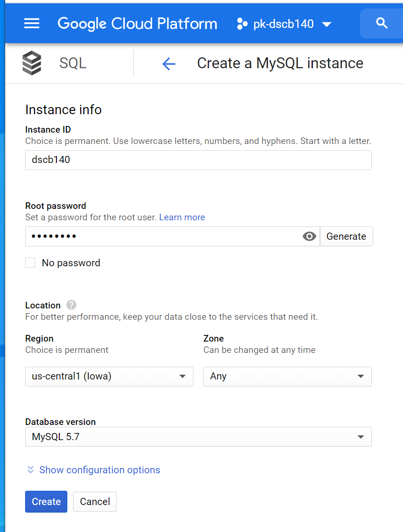The width and height of the screenshot is (403, 532).
Task: Click the search magnifier icon
Action: pyautogui.click(x=382, y=23)
